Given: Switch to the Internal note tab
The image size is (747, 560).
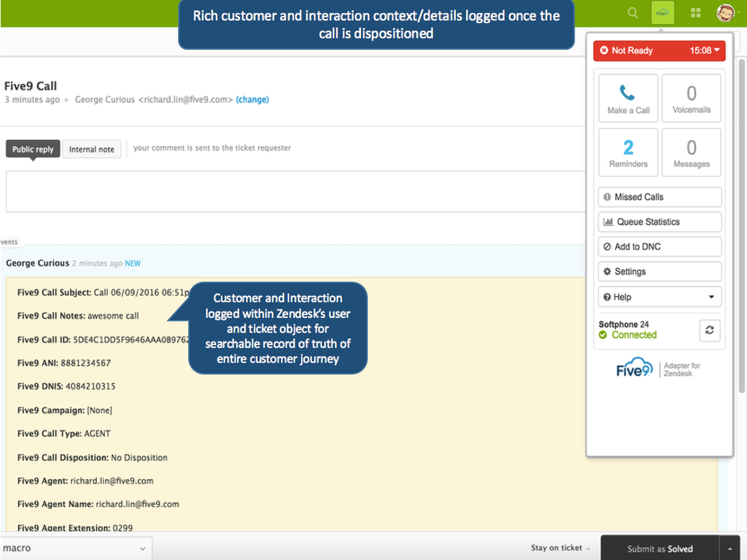Looking at the screenshot, I should [92, 149].
